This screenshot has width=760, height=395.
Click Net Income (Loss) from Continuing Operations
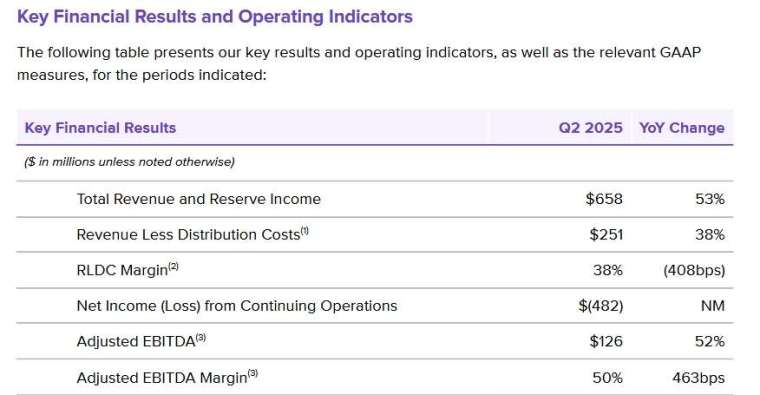click(237, 306)
